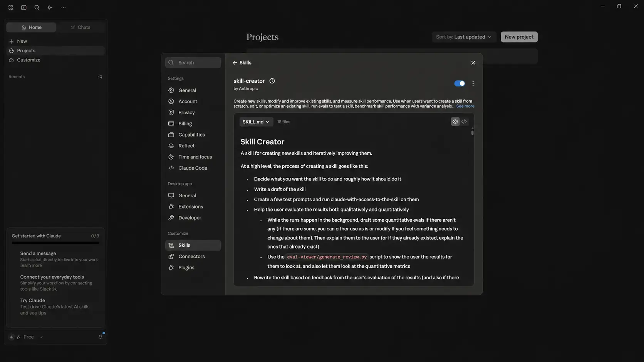Viewport: 644px width, 362px height.
Task: Toggle the sidebar panel icon
Action: point(24,7)
